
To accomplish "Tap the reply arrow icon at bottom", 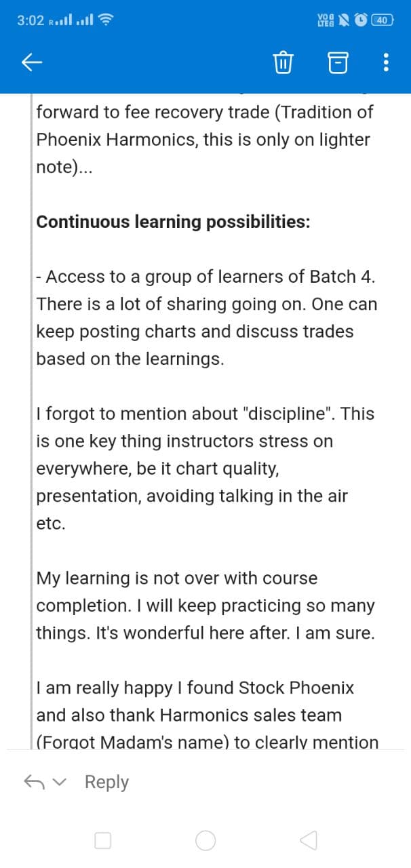I will [x=35, y=782].
